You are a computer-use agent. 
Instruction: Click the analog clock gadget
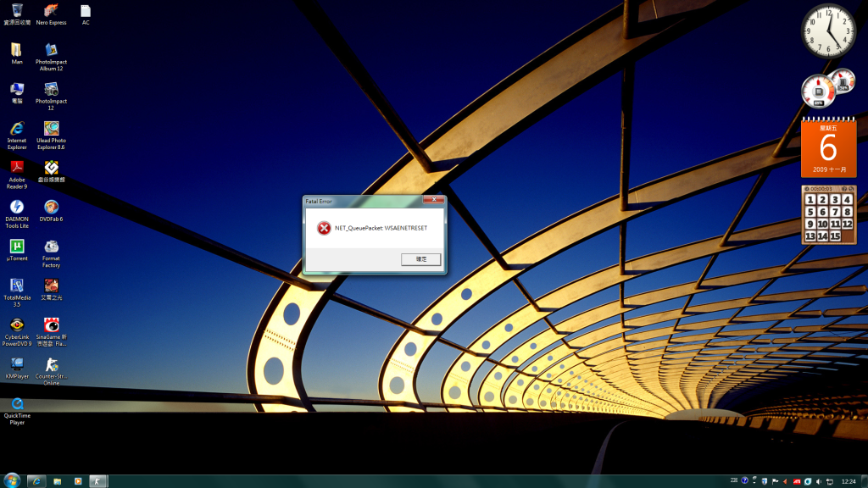click(x=828, y=30)
